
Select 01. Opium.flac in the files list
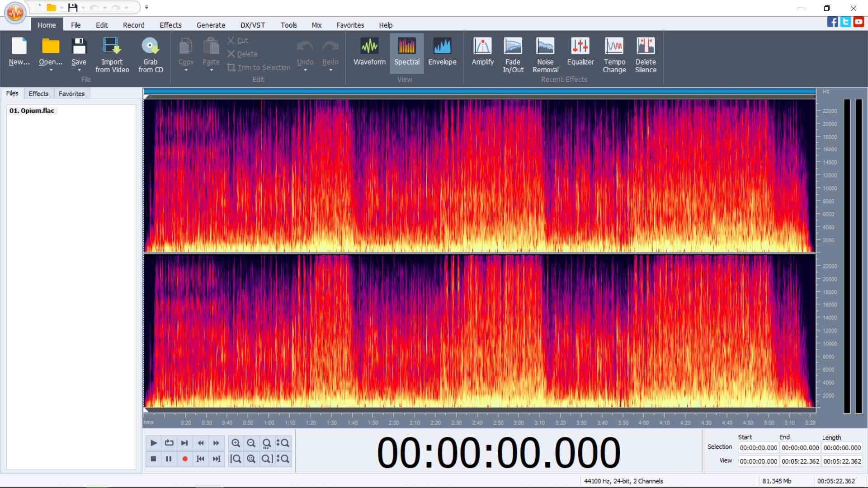point(32,111)
